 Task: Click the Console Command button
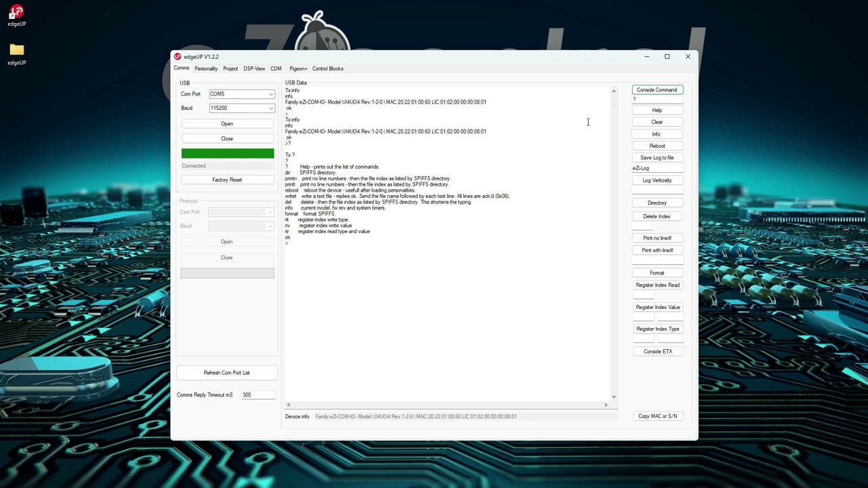[x=657, y=89]
